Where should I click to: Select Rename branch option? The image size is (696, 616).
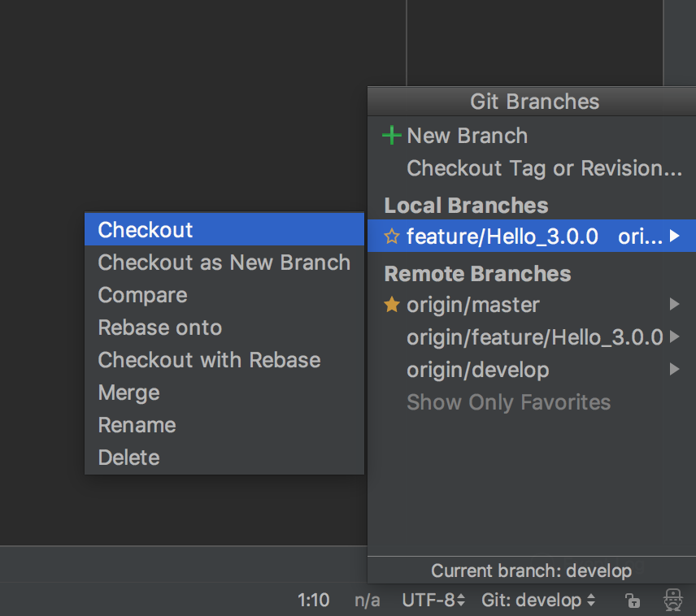click(224, 425)
